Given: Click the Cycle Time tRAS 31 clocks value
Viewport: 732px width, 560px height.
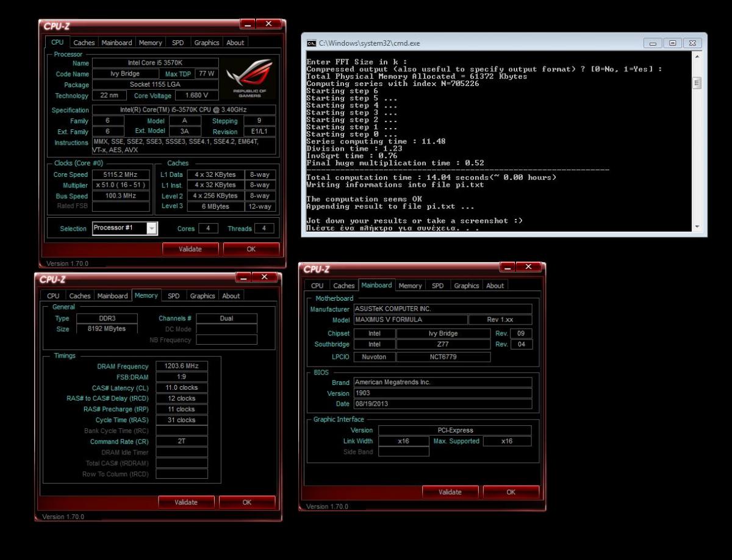Looking at the screenshot, I should [182, 420].
